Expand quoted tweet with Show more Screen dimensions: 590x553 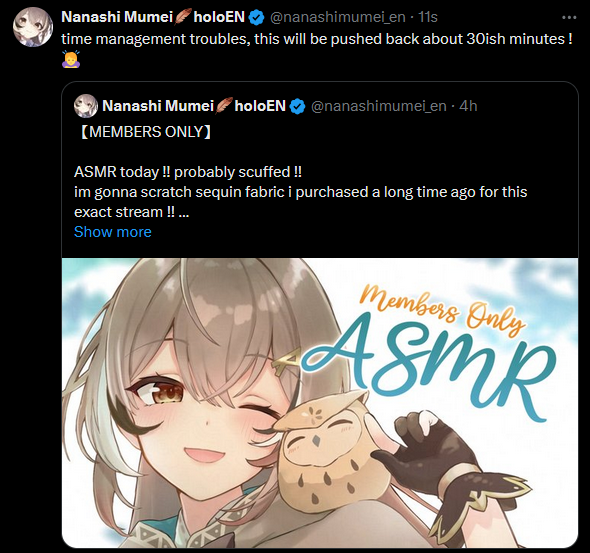pyautogui.click(x=113, y=232)
